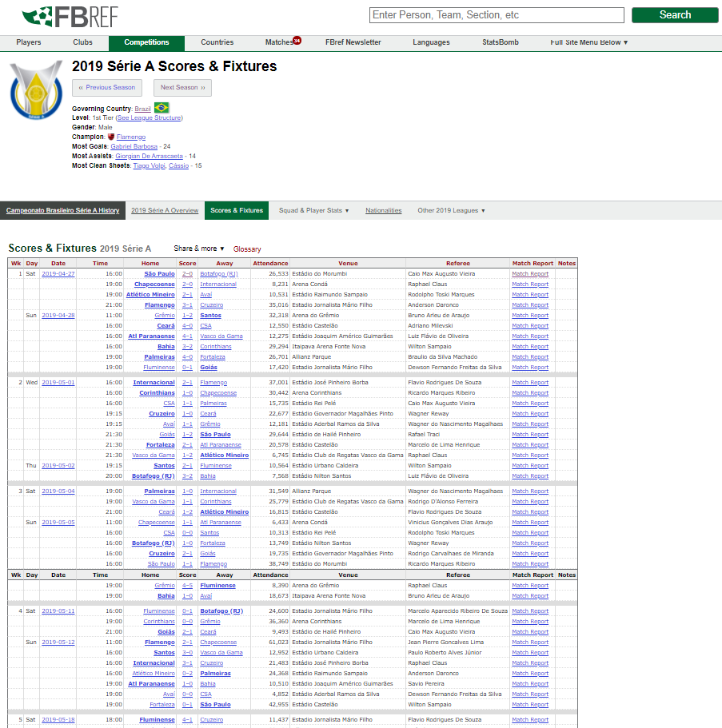Open the Clubs menu
Image resolution: width=722 pixels, height=728 pixels.
point(82,42)
